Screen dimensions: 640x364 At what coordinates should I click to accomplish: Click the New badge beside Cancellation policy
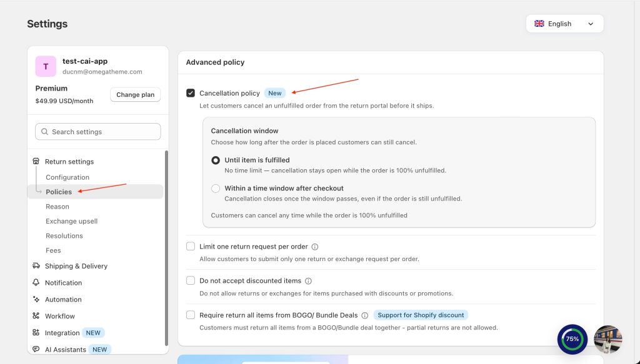pyautogui.click(x=275, y=93)
